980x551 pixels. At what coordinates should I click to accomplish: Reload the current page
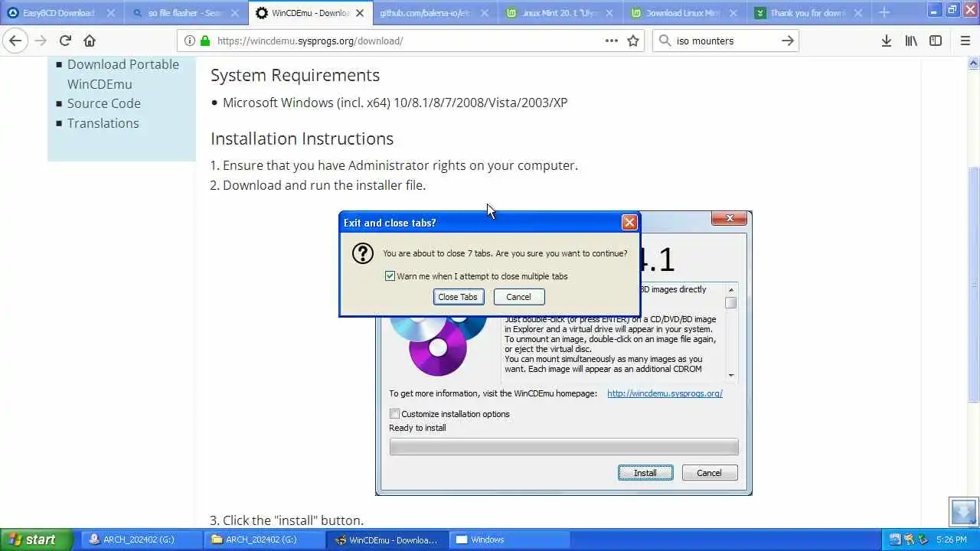[65, 41]
